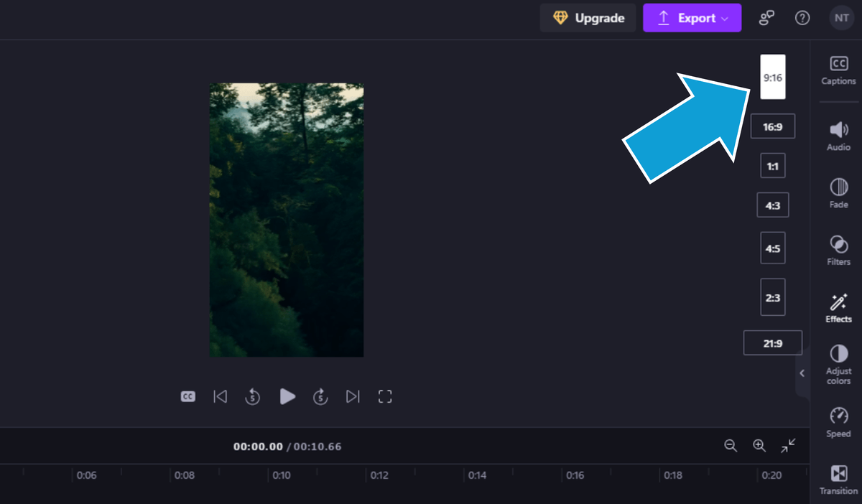The width and height of the screenshot is (862, 504).
Task: Select the 16:9 aspect ratio
Action: point(772,126)
